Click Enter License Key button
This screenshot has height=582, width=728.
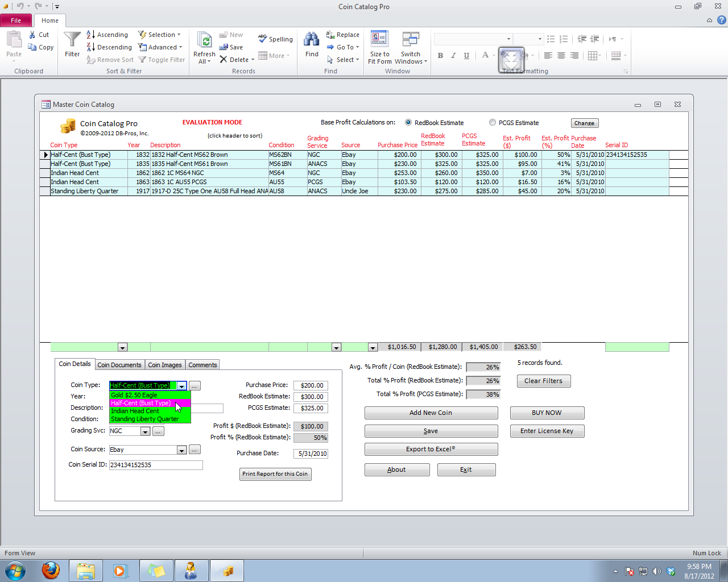[x=547, y=431]
